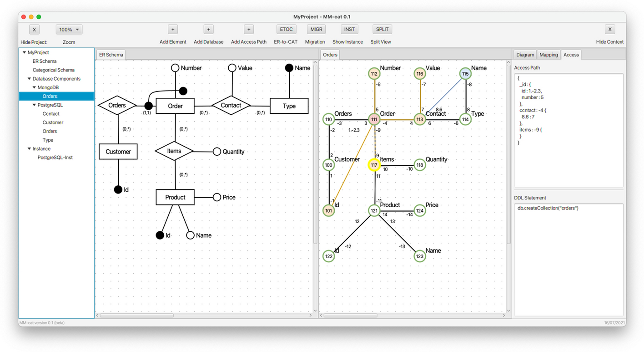Click the Order entity rectangle in ER diagram
This screenshot has height=352, width=644.
175,106
